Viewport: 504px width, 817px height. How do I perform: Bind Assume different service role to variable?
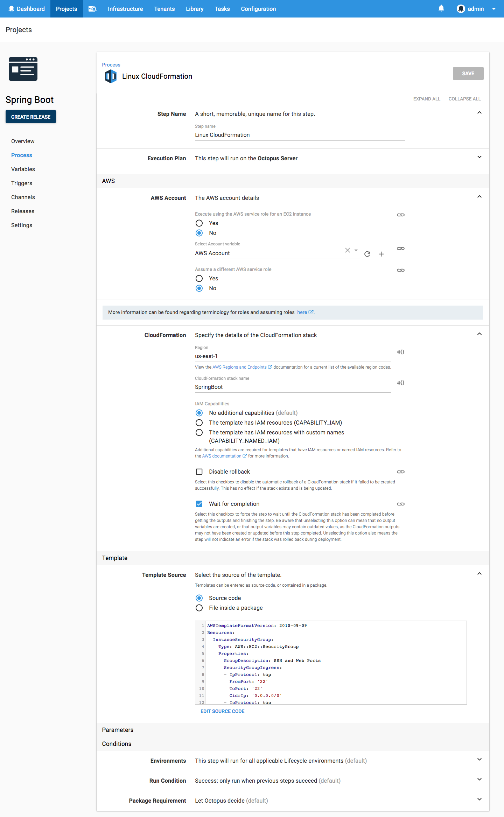pos(401,270)
